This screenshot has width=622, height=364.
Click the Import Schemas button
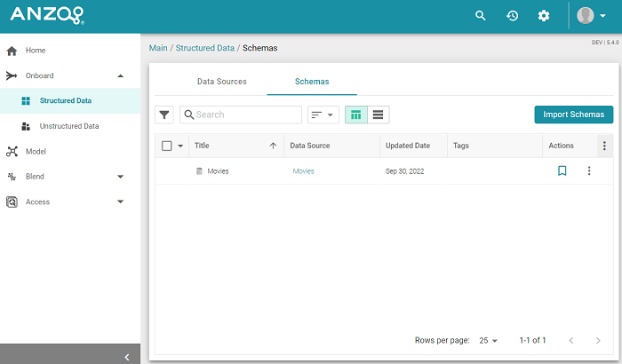[574, 115]
